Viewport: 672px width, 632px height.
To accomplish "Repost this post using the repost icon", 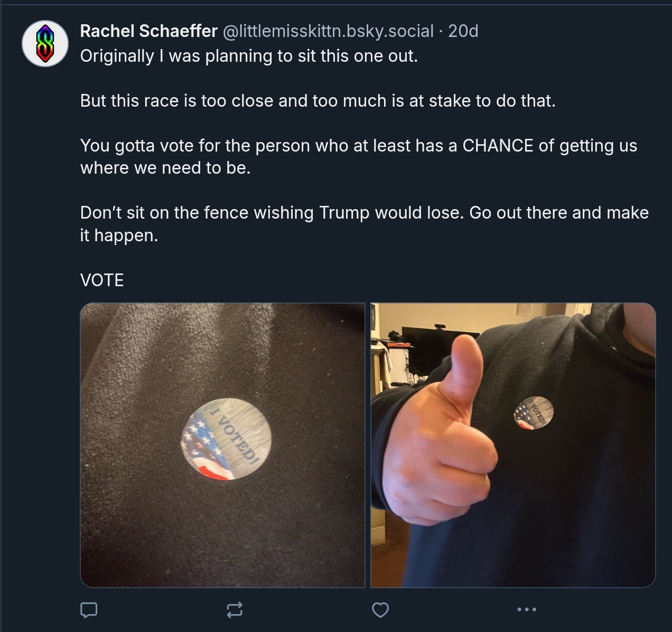I will [235, 610].
